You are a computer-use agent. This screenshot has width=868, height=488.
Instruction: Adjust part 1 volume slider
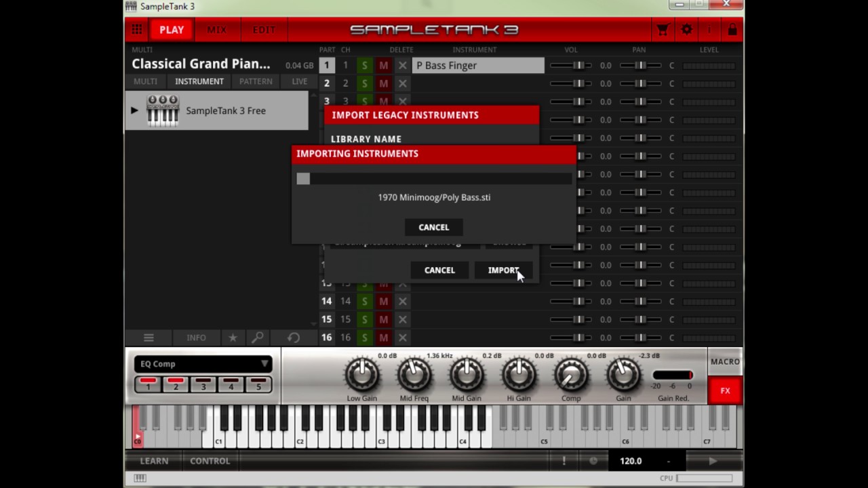pyautogui.click(x=570, y=66)
